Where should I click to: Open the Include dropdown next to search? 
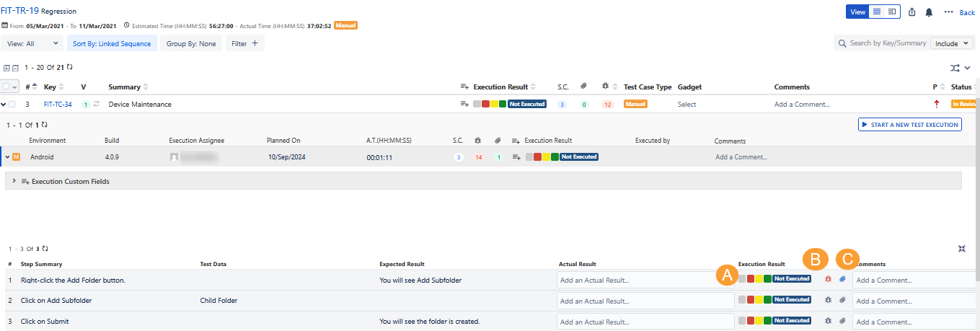pos(952,43)
